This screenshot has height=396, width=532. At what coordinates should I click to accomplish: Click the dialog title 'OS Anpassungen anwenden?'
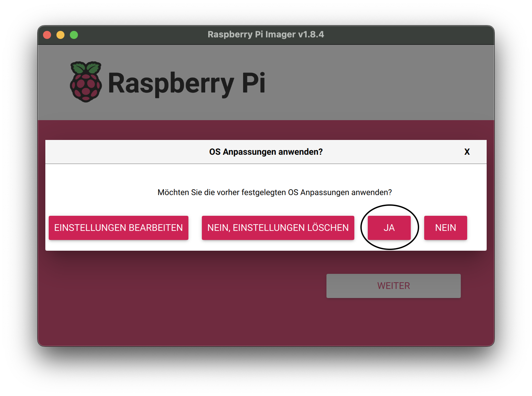[266, 152]
